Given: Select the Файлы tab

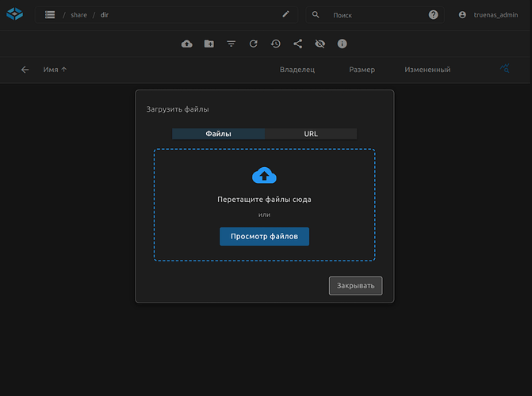Looking at the screenshot, I should (218, 134).
